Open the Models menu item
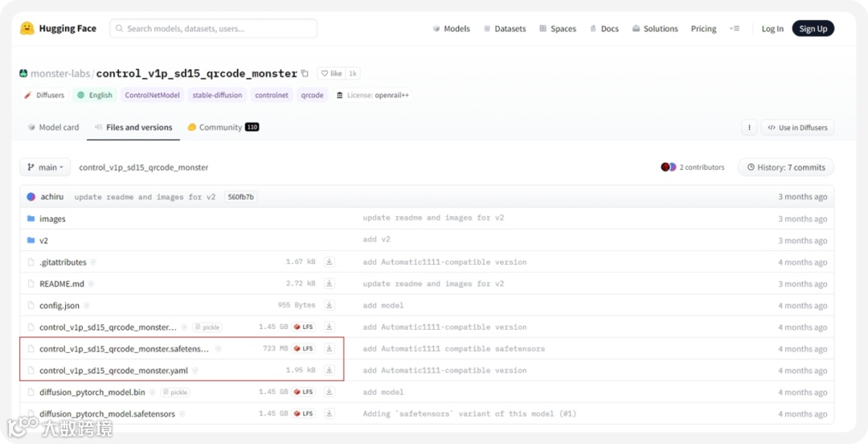 pos(451,29)
